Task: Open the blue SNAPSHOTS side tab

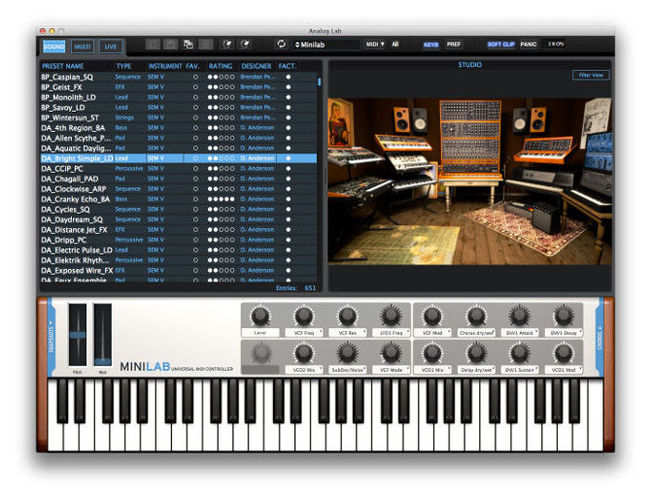Action: coord(51,337)
